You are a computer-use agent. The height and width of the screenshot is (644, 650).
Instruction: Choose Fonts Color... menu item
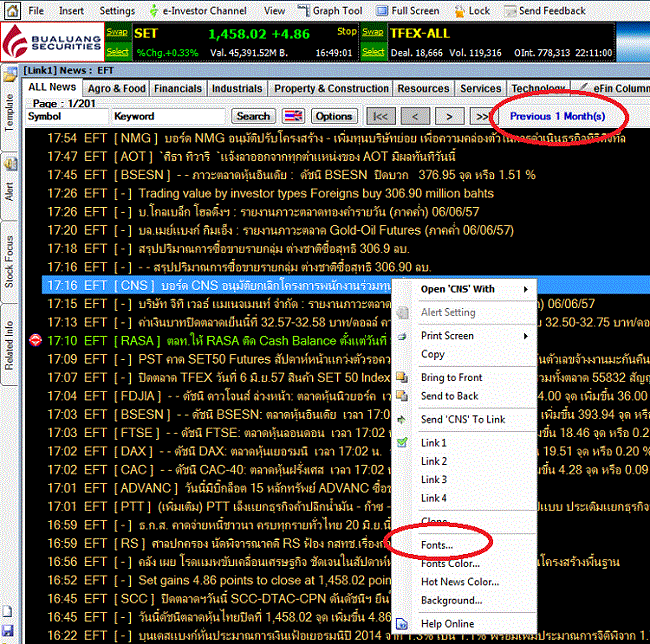coord(451,563)
